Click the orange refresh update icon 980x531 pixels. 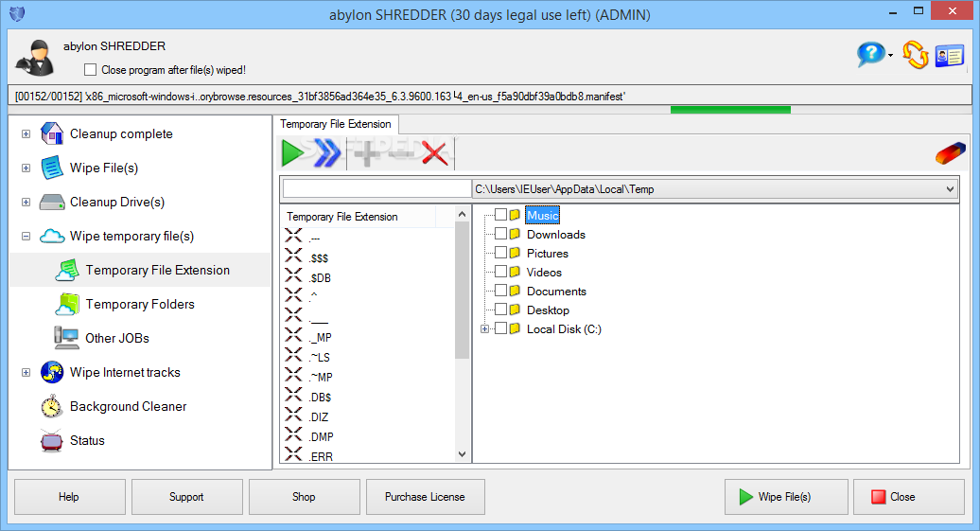click(915, 55)
